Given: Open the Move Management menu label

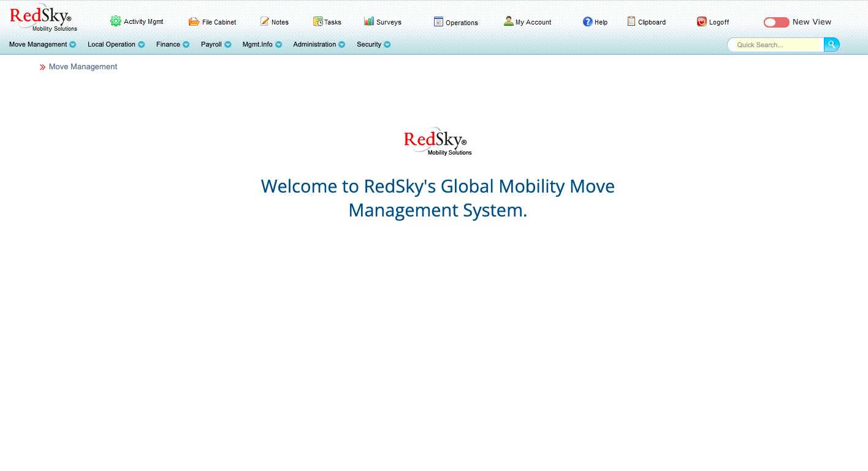Looking at the screenshot, I should (x=38, y=45).
